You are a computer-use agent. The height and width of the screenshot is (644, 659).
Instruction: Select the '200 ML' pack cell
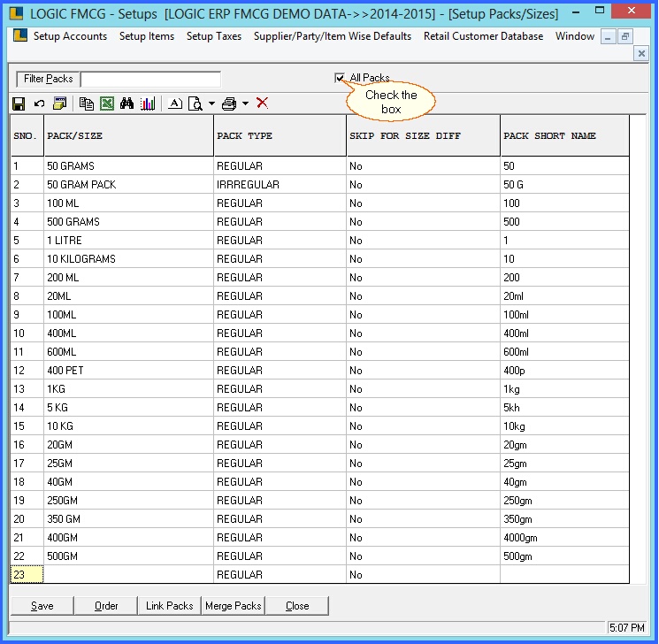coord(128,278)
